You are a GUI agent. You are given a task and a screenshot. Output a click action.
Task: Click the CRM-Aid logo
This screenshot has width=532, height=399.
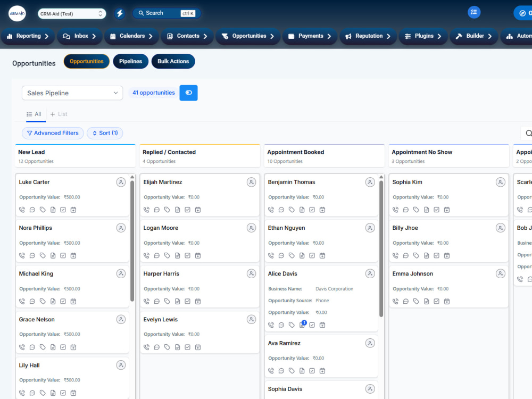17,14
